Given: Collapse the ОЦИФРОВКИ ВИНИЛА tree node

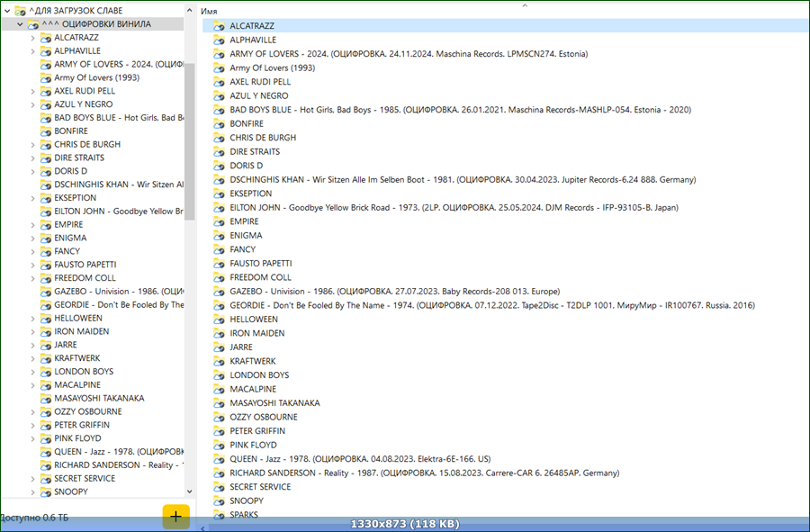Looking at the screenshot, I should (20, 23).
